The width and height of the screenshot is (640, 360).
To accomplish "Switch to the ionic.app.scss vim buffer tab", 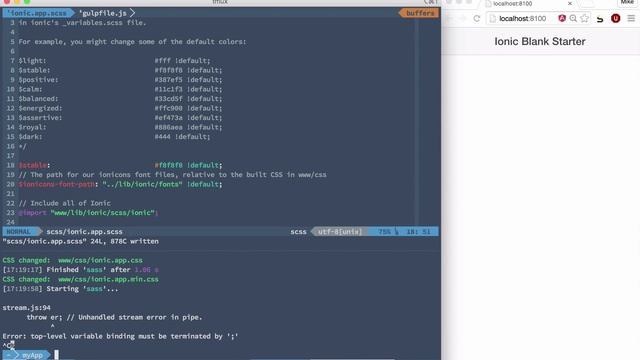I will click(x=37, y=13).
